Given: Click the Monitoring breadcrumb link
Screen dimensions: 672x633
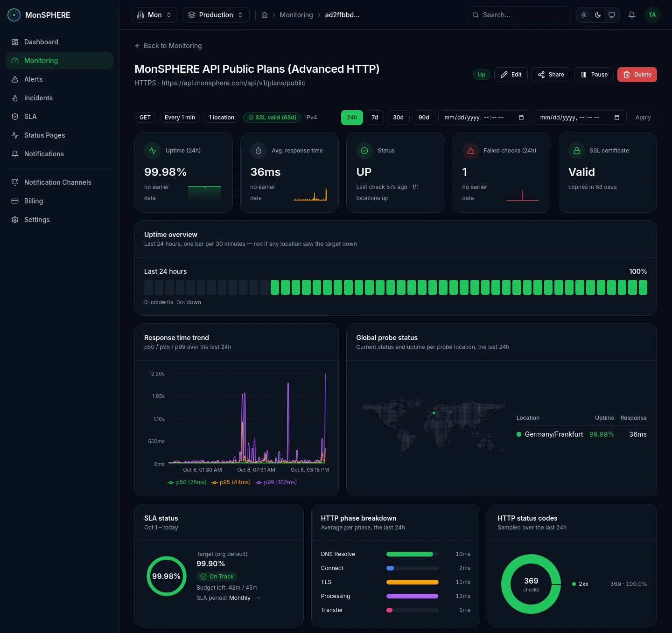Looking at the screenshot, I should 296,15.
